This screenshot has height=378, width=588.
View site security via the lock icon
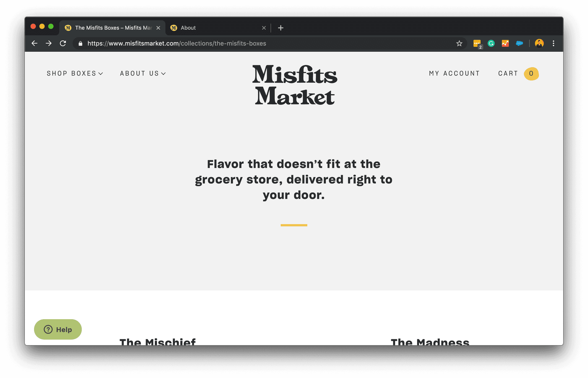point(80,43)
